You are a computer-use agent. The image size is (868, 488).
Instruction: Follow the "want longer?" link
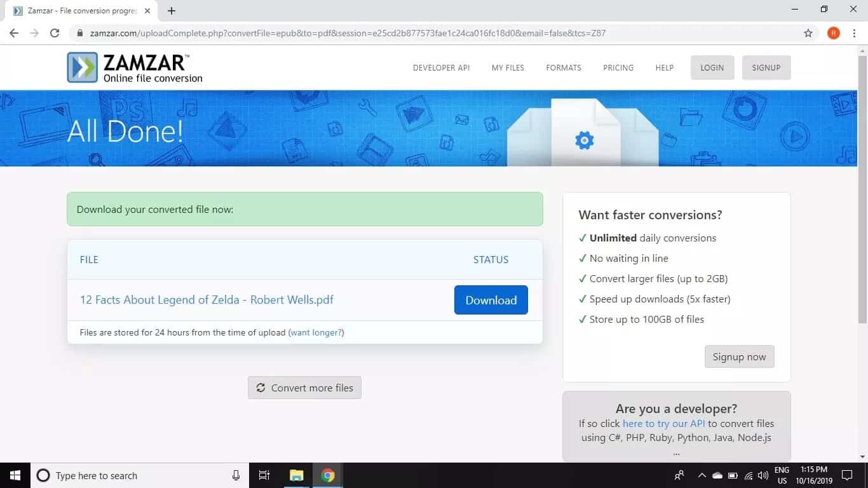[316, 332]
